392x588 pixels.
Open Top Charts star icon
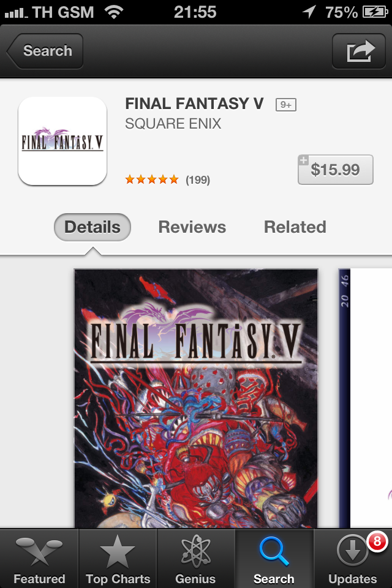click(x=118, y=552)
